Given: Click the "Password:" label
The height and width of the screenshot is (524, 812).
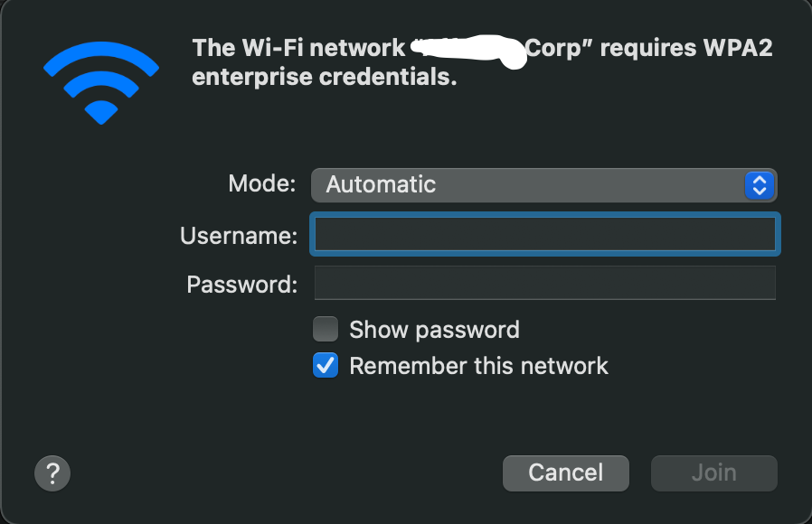Looking at the screenshot, I should tap(241, 285).
